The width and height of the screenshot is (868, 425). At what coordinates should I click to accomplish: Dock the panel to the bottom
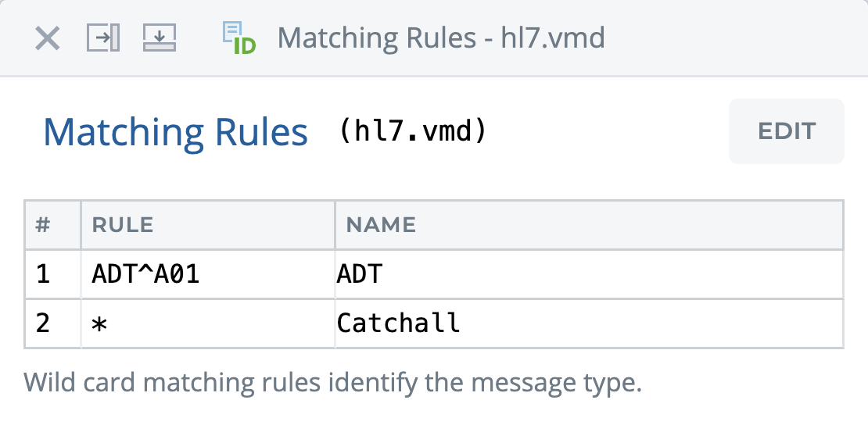click(159, 37)
